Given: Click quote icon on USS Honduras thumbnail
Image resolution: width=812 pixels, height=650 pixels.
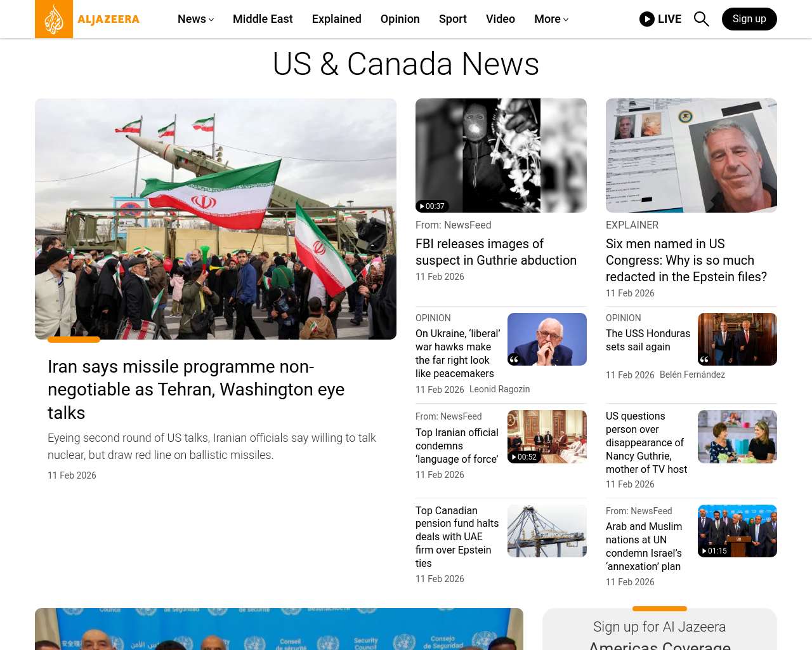Looking at the screenshot, I should point(705,359).
